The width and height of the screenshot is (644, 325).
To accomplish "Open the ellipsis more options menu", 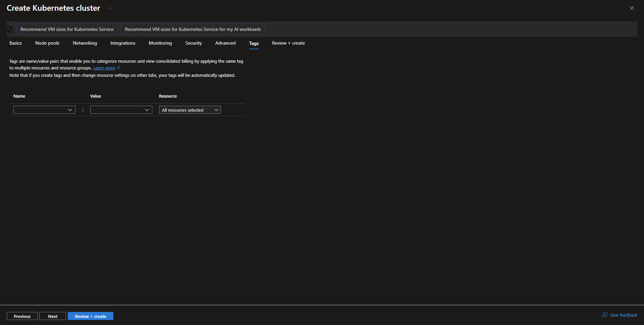I will pos(111,8).
